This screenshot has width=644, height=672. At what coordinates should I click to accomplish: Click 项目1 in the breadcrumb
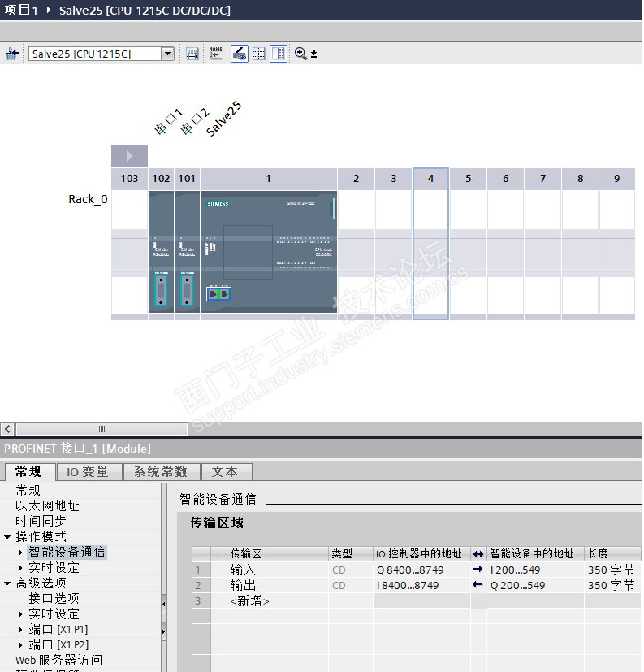pos(21,10)
